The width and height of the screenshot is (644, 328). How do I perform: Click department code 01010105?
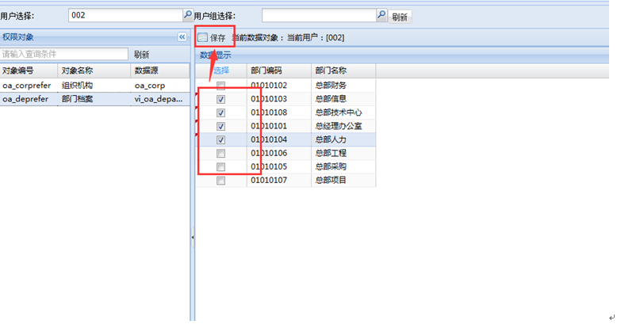[x=269, y=166]
